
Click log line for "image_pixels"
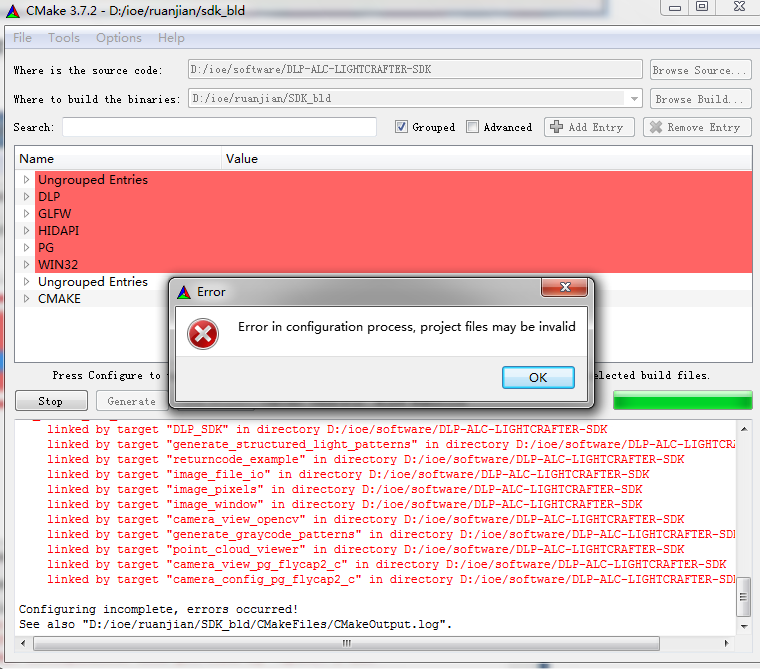[345, 489]
